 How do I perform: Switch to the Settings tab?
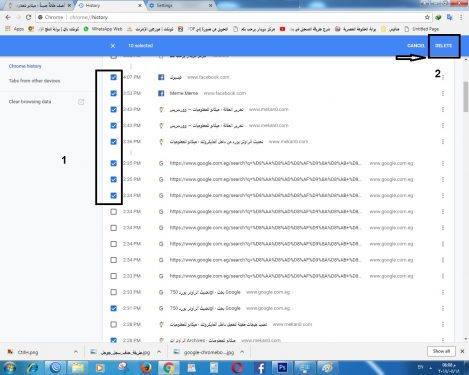[x=180, y=5]
